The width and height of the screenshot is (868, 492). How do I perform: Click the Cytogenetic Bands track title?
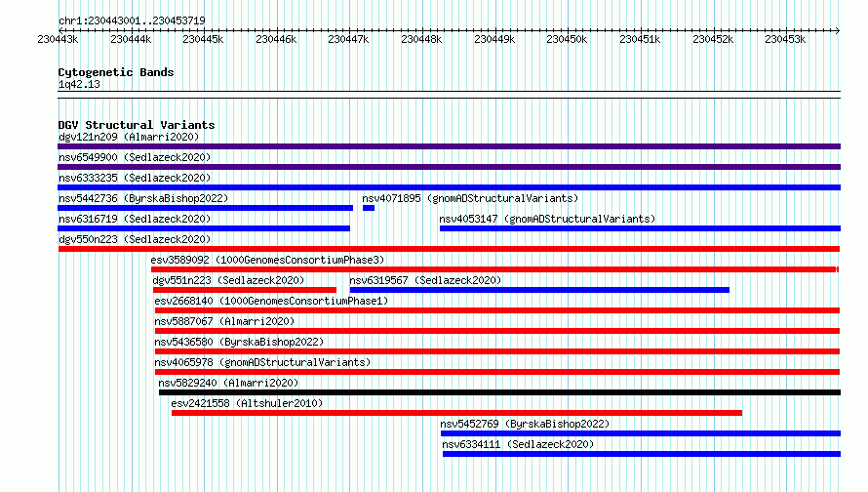point(116,72)
